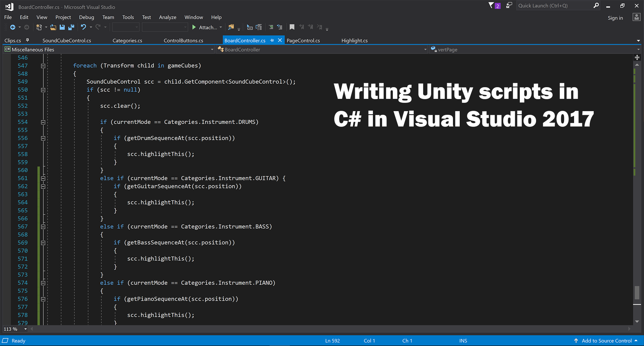
Task: Switch to the SoundCubeControl.cs tab
Action: (x=67, y=41)
